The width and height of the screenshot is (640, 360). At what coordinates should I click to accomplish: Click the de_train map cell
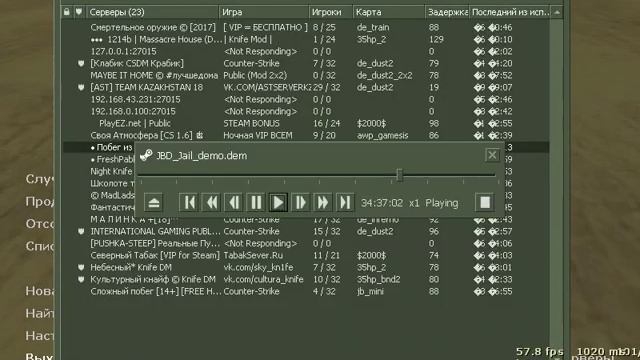click(373, 27)
